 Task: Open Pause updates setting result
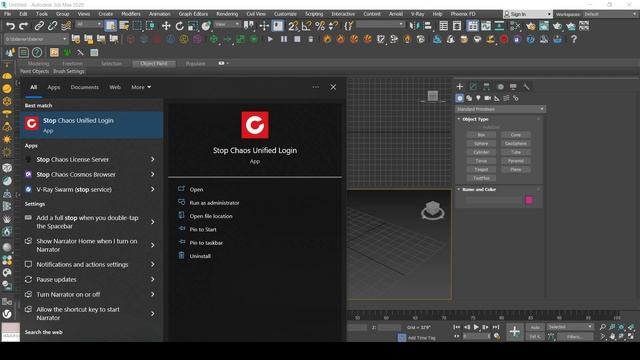click(90, 280)
